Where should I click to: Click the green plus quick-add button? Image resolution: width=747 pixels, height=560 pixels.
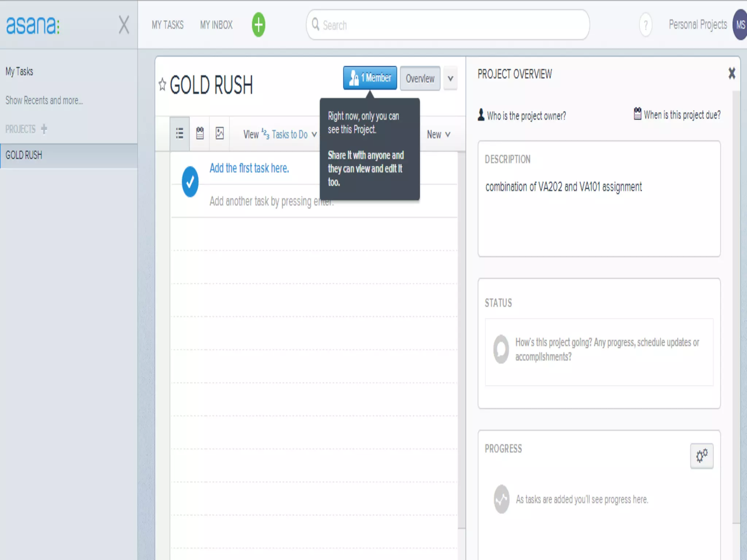[258, 25]
